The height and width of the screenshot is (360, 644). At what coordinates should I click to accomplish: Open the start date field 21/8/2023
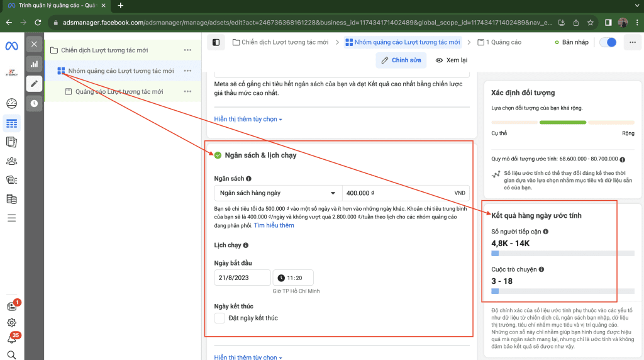[242, 278]
